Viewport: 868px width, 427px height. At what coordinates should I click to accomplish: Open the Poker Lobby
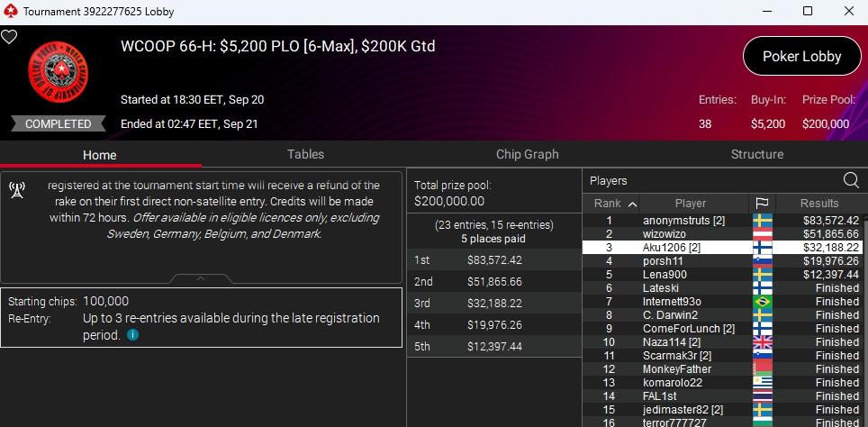point(801,56)
